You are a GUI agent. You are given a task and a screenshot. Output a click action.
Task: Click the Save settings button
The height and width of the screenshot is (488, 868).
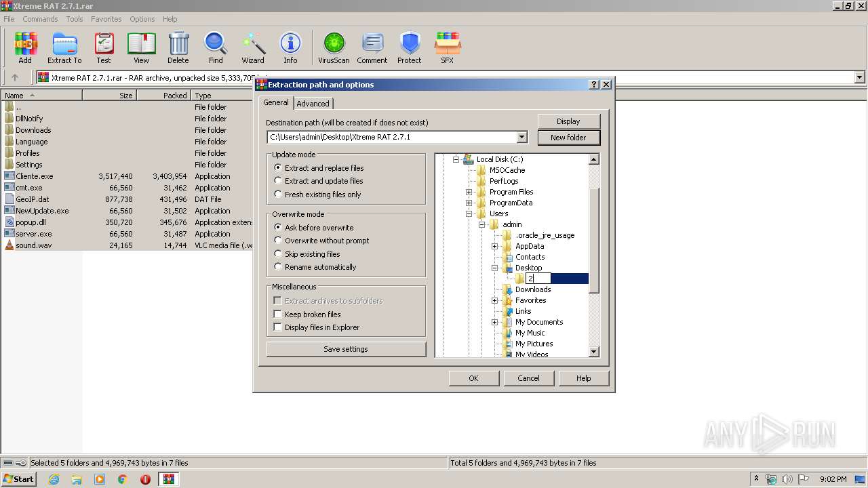click(x=346, y=349)
